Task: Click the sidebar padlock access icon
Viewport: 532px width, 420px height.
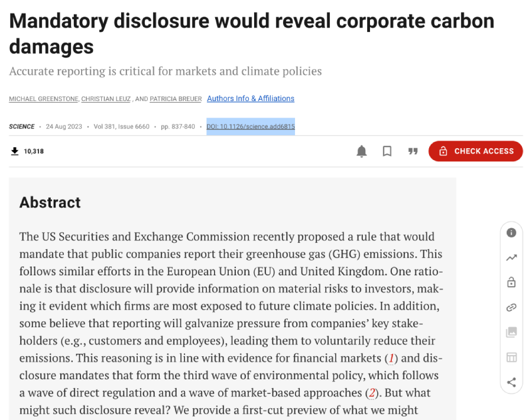Action: 511,282
